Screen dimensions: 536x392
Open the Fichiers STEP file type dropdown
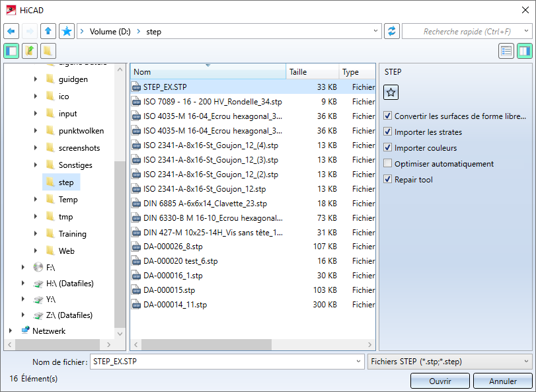pyautogui.click(x=450, y=362)
